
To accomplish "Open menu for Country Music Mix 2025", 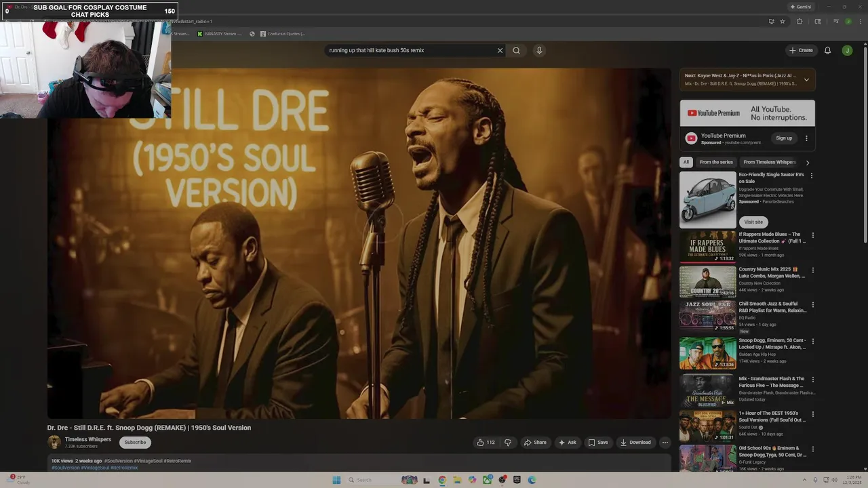I will [x=812, y=270].
